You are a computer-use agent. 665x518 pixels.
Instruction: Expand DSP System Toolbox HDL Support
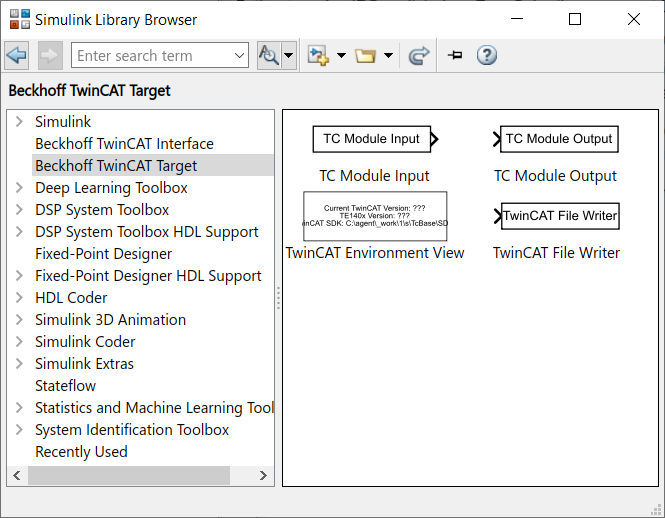(x=19, y=232)
